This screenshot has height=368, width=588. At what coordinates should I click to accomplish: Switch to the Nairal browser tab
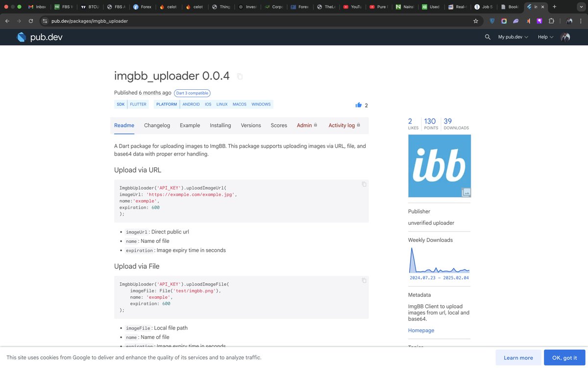405,7
